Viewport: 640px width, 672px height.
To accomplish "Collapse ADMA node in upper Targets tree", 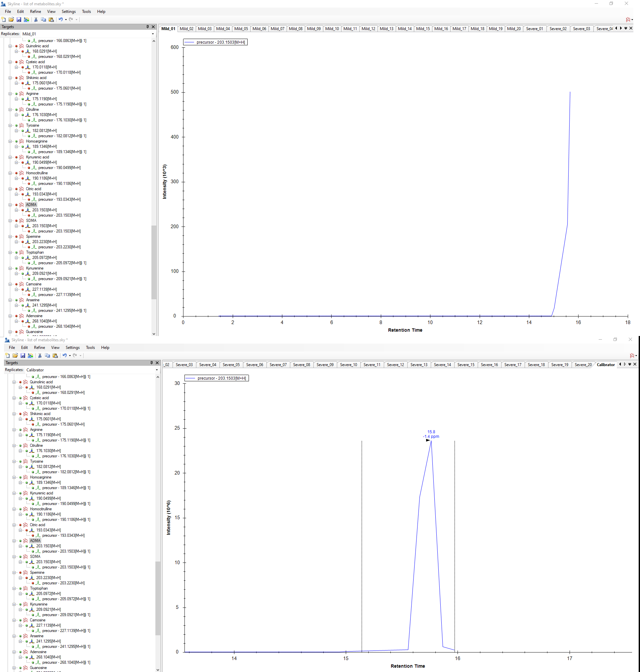I will click(10, 205).
